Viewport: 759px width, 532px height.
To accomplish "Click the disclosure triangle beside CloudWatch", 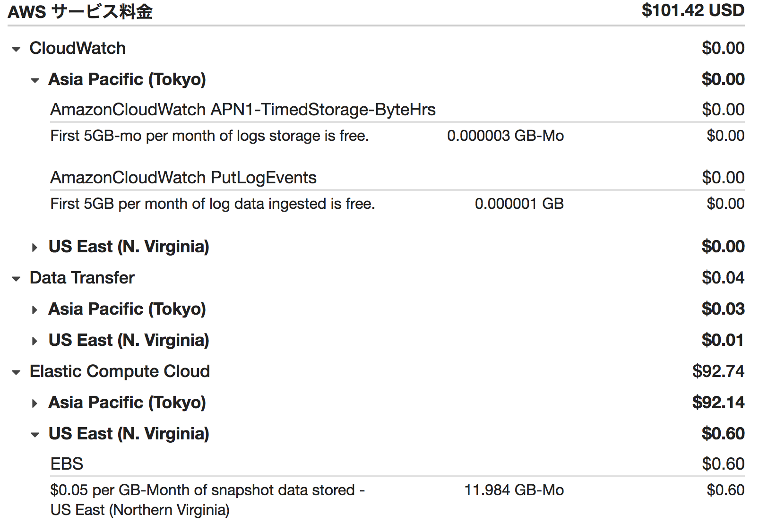I will click(16, 49).
